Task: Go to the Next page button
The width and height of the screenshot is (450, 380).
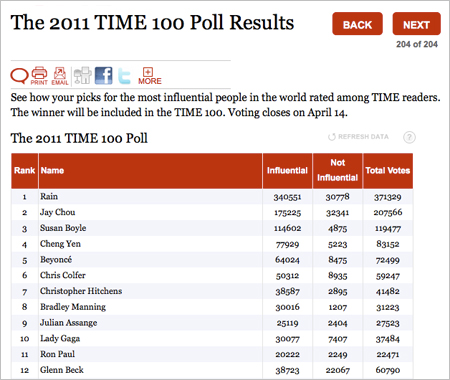Action: 416,24
